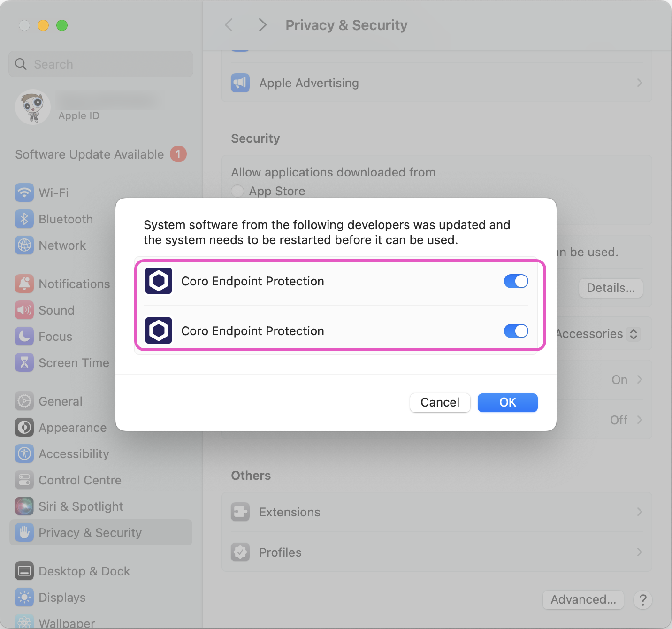Screen dimensions: 672x629
Task: Select Privacy & Security in the sidebar
Action: pos(90,532)
